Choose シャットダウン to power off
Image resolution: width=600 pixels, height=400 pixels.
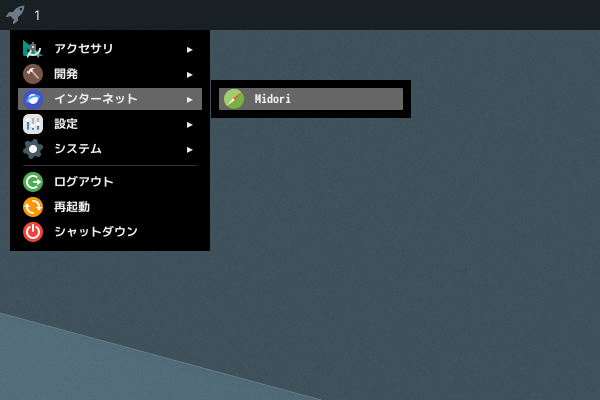(110, 232)
